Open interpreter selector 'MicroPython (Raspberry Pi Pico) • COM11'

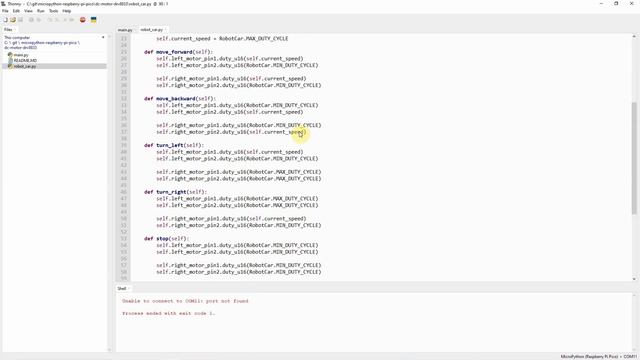click(598, 357)
